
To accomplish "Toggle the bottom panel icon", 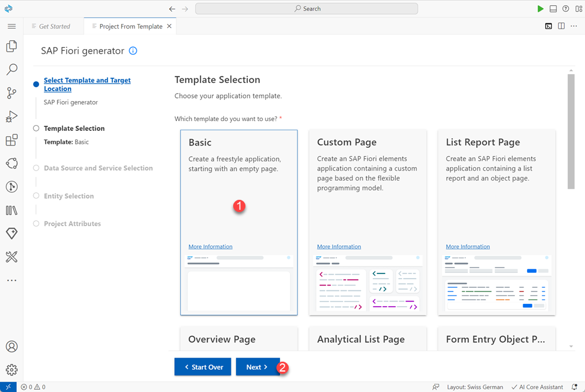I will coord(553,9).
